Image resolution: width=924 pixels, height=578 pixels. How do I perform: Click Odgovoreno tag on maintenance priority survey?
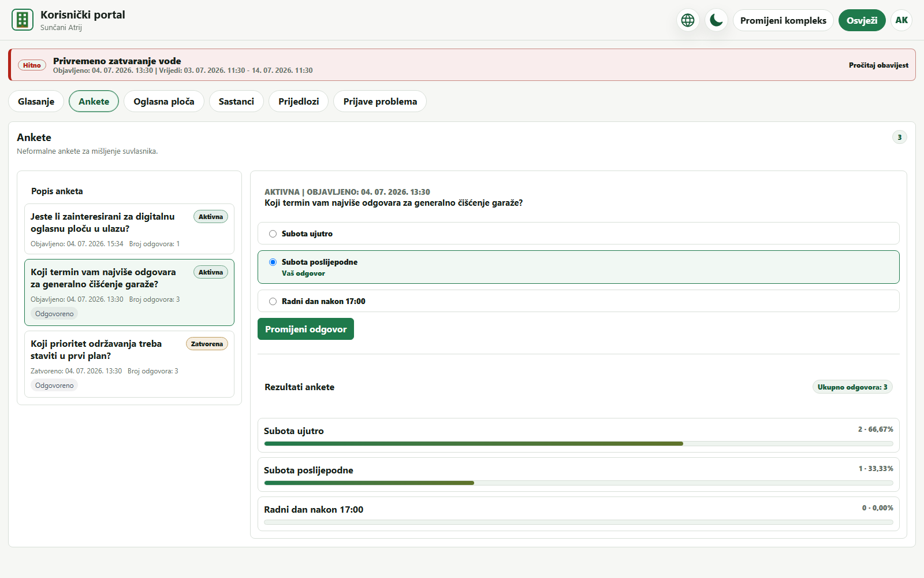click(x=54, y=386)
